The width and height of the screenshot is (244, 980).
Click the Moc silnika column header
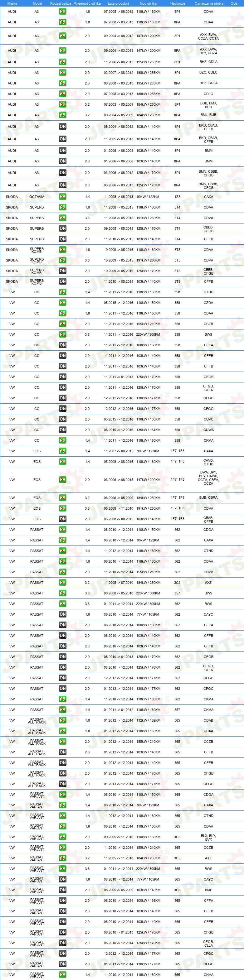pyautogui.click(x=148, y=3)
